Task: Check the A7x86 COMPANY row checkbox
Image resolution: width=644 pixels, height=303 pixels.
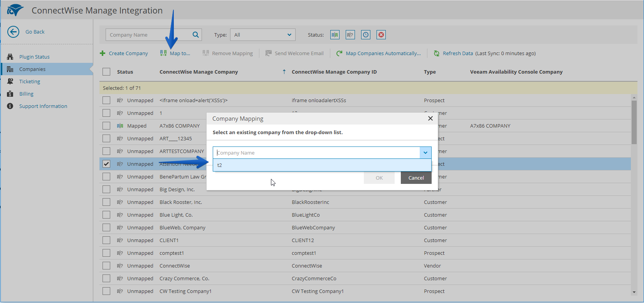Action: pyautogui.click(x=106, y=126)
